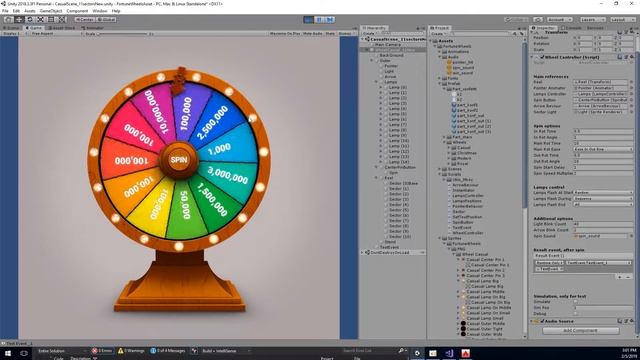The image size is (640, 360).
Task: Switch to the Console tab
Action: (571, 28)
